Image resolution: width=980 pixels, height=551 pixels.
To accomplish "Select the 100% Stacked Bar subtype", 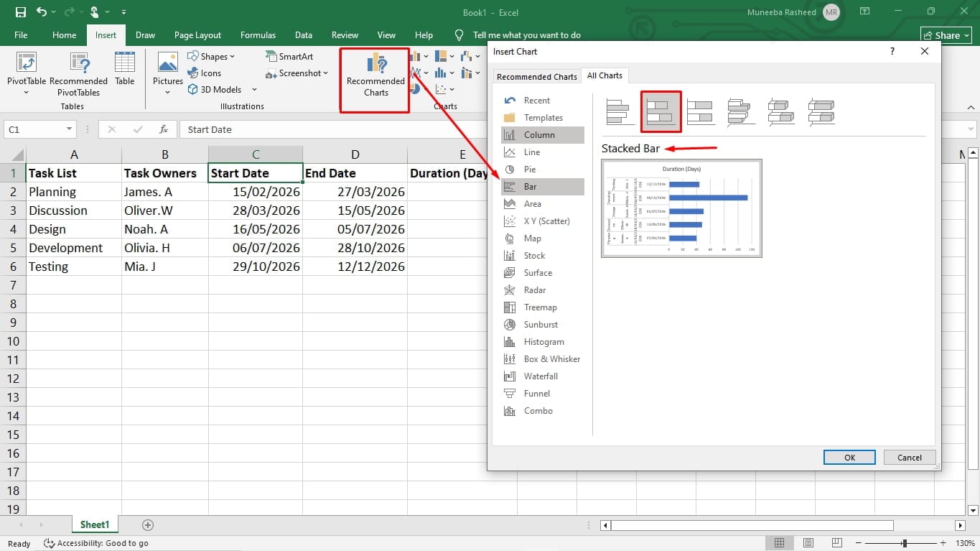I will pos(701,112).
